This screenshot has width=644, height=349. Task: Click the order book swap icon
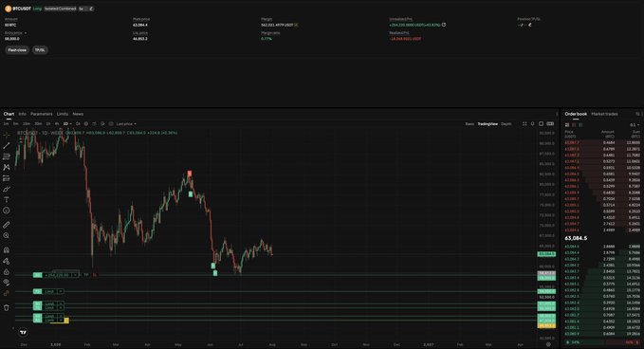[638, 114]
